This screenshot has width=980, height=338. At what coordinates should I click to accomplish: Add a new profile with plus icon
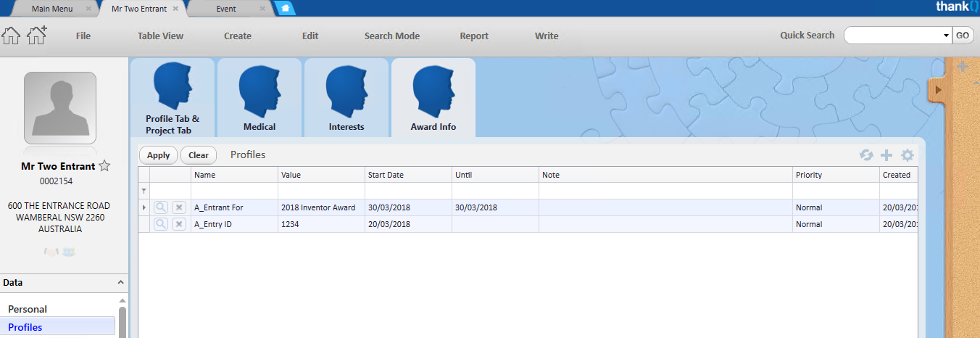coord(886,155)
